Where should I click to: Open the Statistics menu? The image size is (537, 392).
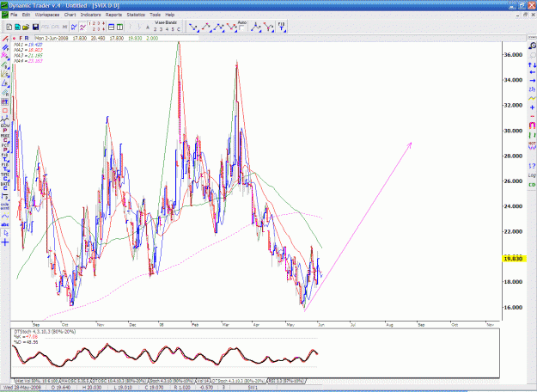136,15
